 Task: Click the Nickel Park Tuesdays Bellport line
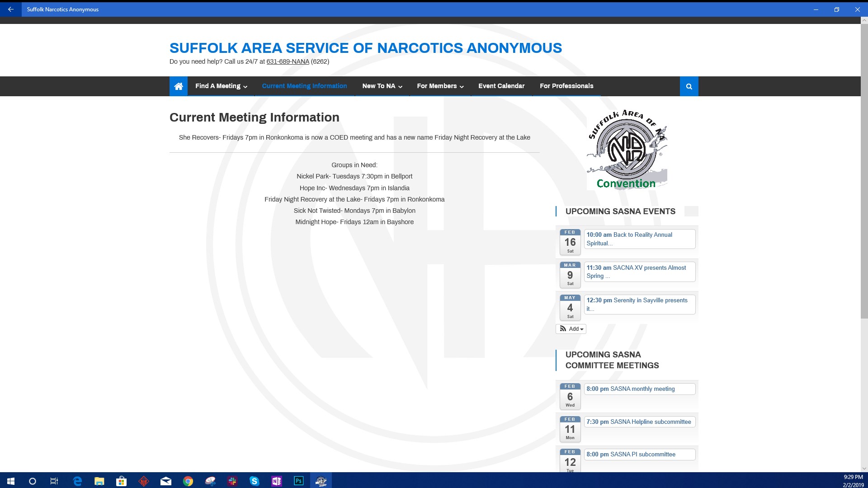[354, 176]
